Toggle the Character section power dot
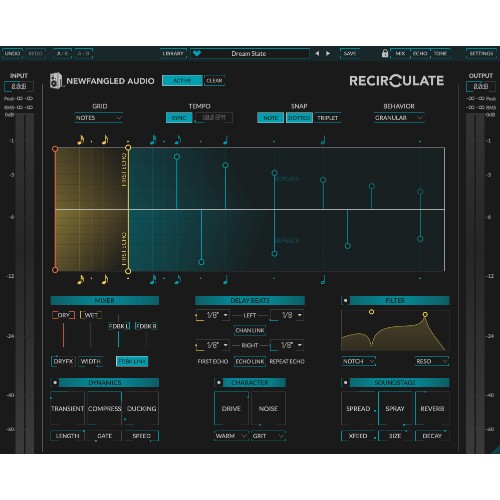500x500 pixels. (x=219, y=382)
